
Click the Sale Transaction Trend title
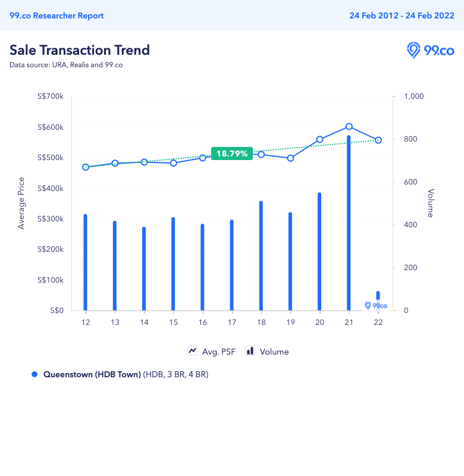click(80, 50)
